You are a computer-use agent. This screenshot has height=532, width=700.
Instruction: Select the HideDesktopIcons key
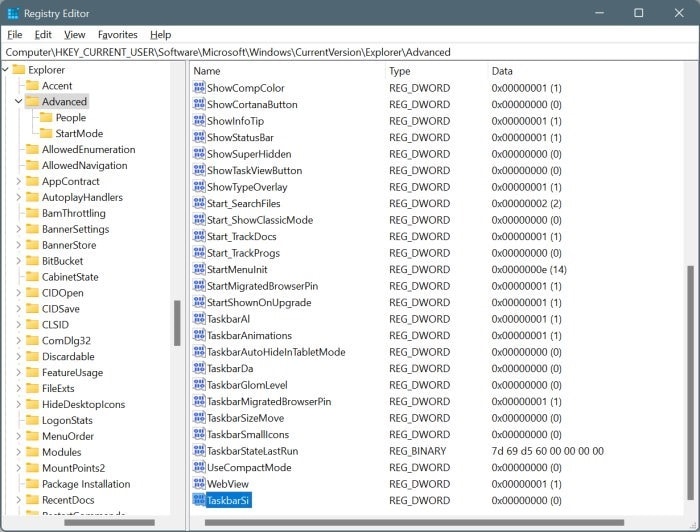click(83, 404)
